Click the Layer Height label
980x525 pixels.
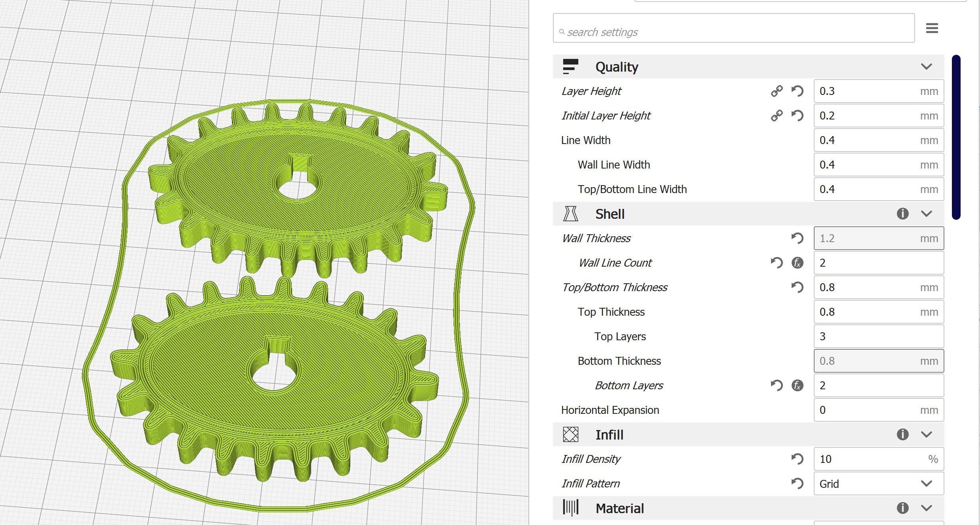(x=591, y=91)
